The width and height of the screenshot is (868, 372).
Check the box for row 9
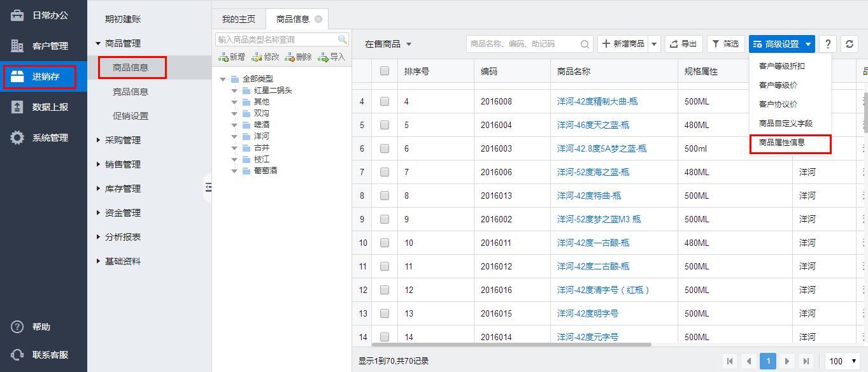(385, 219)
